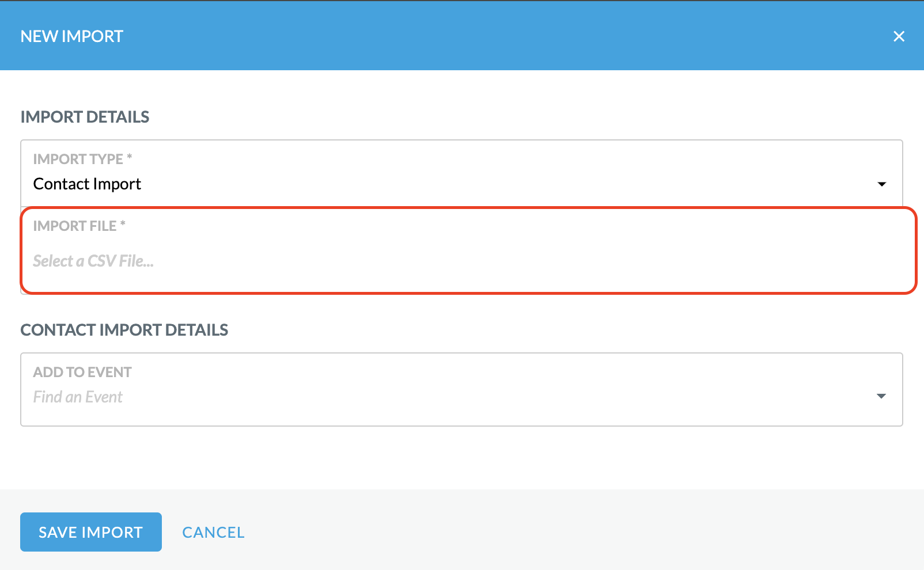
Task: Click the New Import dialog title
Action: 72,36
